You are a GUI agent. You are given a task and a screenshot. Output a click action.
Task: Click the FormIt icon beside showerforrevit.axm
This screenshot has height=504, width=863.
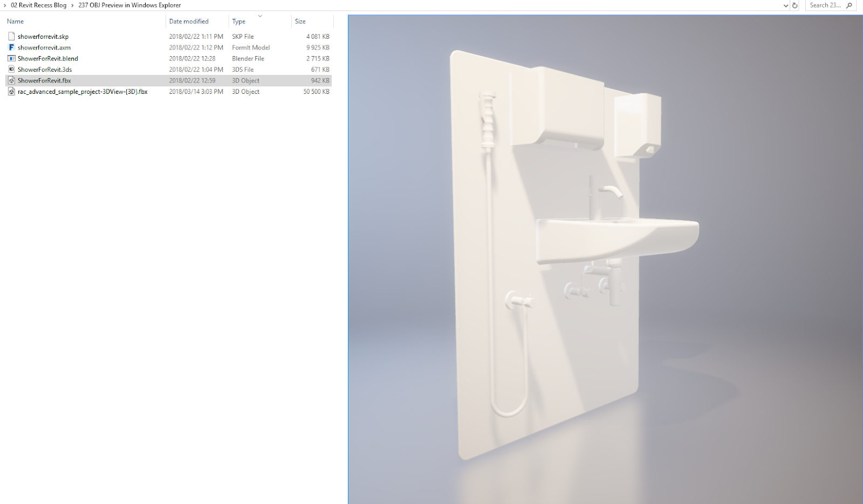(11, 47)
